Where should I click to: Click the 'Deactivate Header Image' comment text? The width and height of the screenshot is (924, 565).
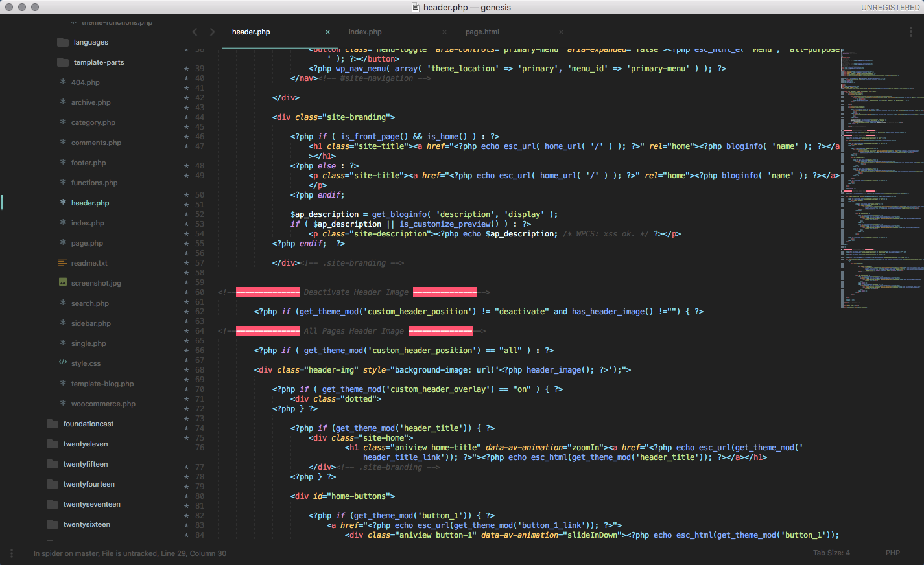coord(356,292)
